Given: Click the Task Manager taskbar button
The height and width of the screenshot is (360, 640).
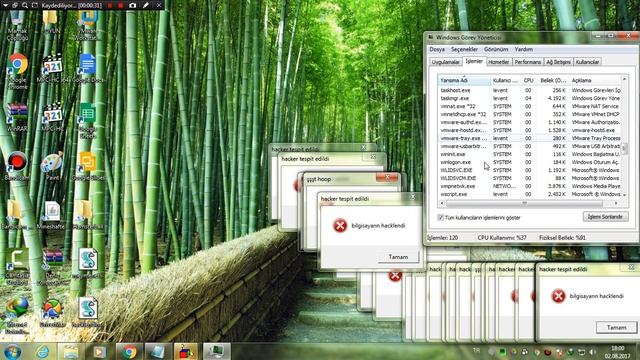Looking at the screenshot, I should pos(216,351).
